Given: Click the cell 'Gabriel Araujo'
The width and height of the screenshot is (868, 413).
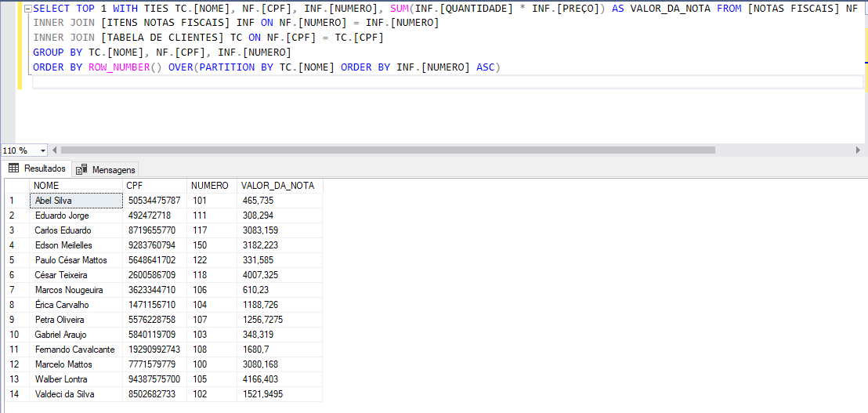Looking at the screenshot, I should tap(76, 335).
